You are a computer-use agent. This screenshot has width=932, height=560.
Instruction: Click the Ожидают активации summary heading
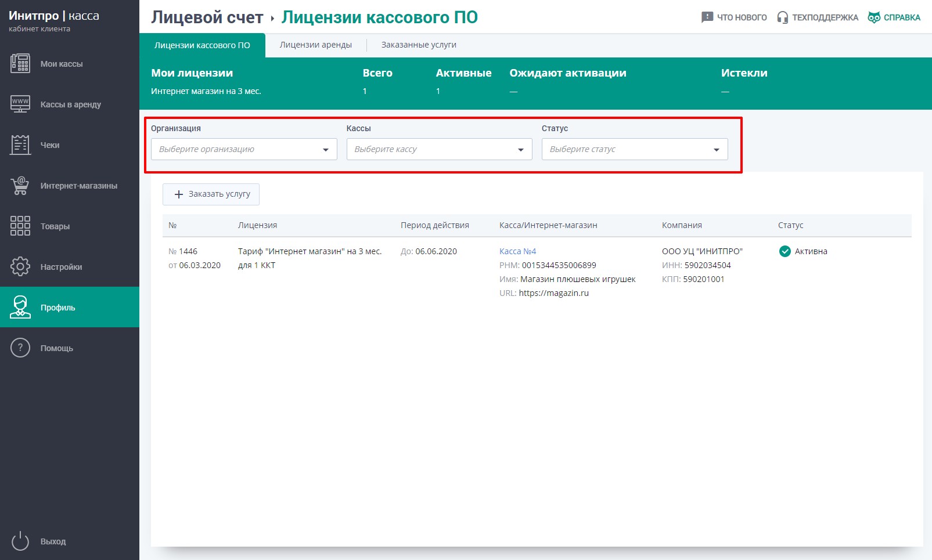(x=568, y=73)
